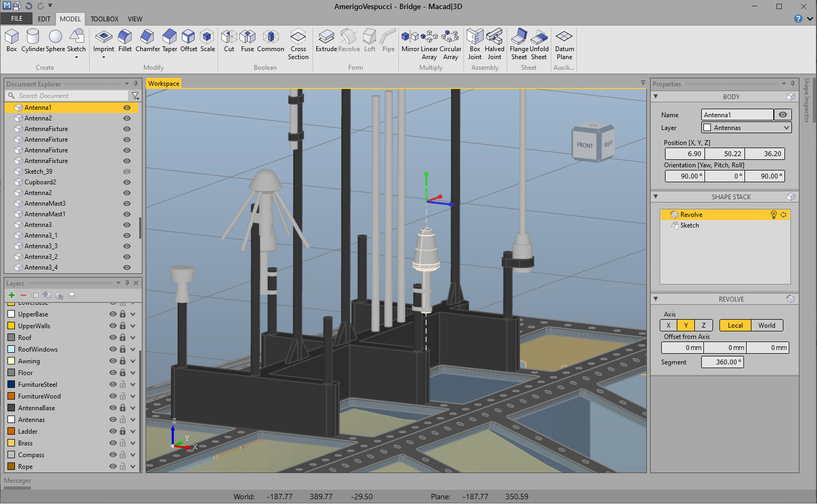This screenshot has height=504, width=817.
Task: Switch to the VIEW ribbon tab
Action: click(135, 19)
